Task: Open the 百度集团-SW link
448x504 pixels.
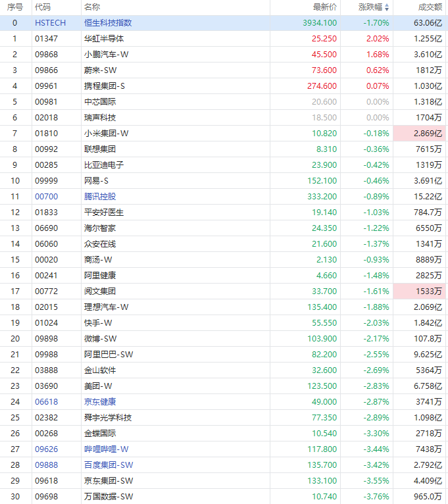Action: coord(109,465)
